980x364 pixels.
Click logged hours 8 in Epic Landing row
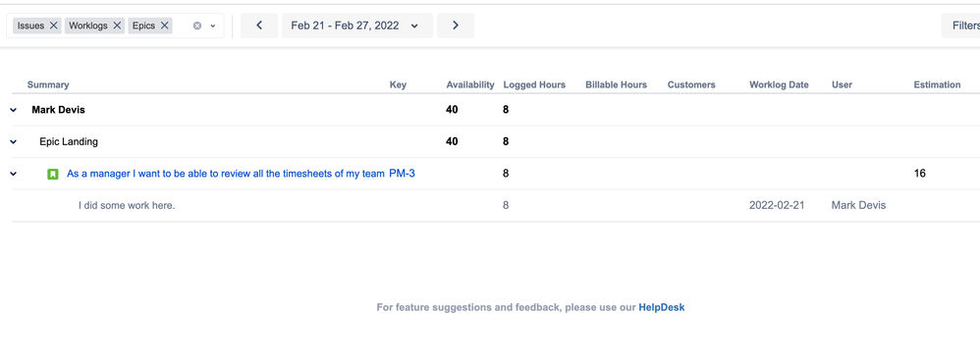click(x=506, y=141)
